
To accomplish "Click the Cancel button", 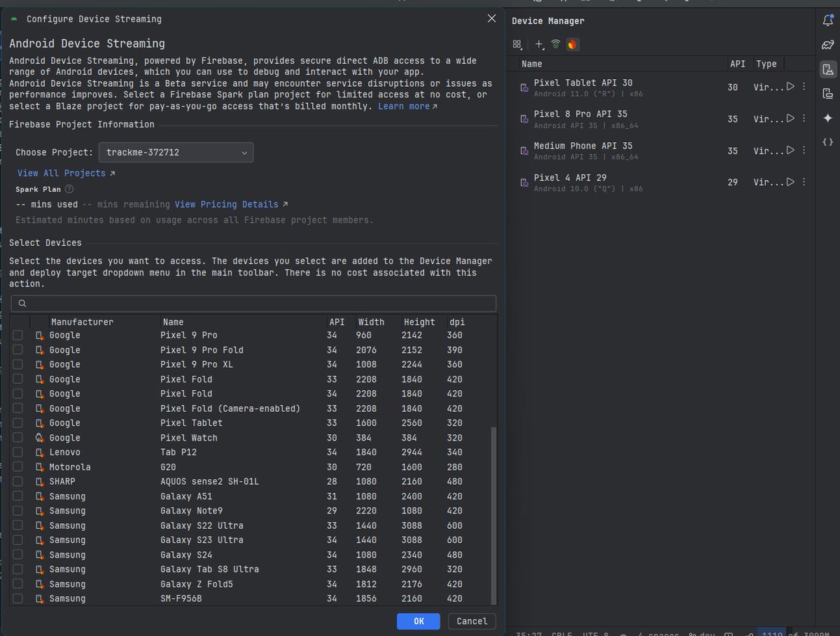I will click(472, 621).
